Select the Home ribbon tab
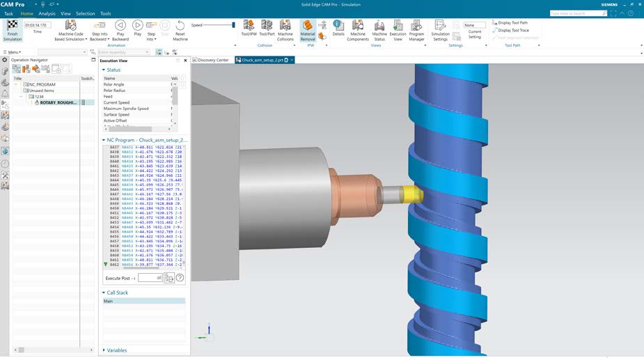 (27, 13)
